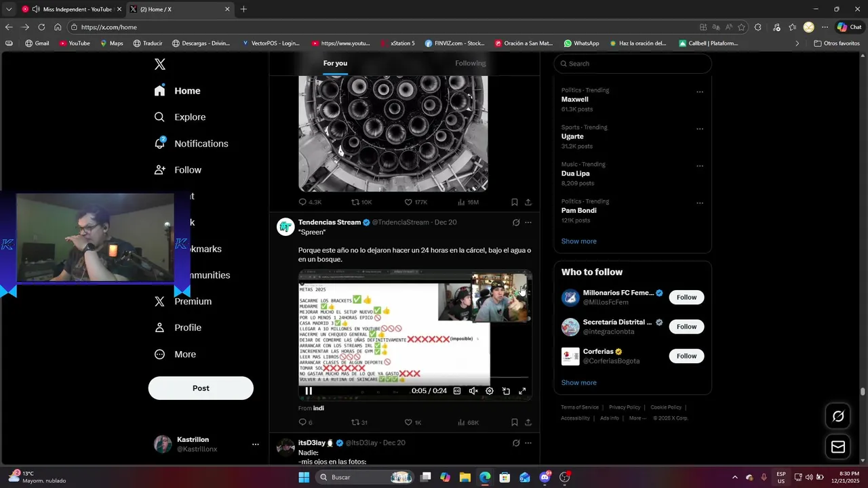Follow Corferias account
This screenshot has width=868, height=488.
coord(686,356)
